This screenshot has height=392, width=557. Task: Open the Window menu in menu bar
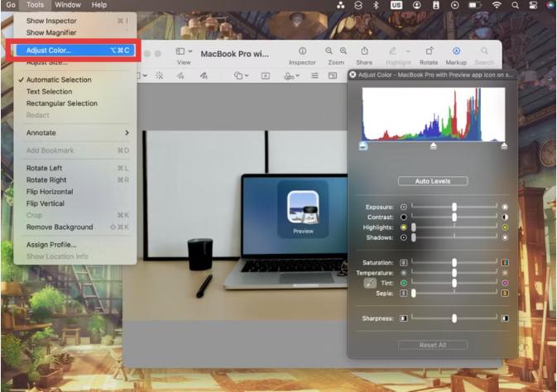(x=68, y=5)
